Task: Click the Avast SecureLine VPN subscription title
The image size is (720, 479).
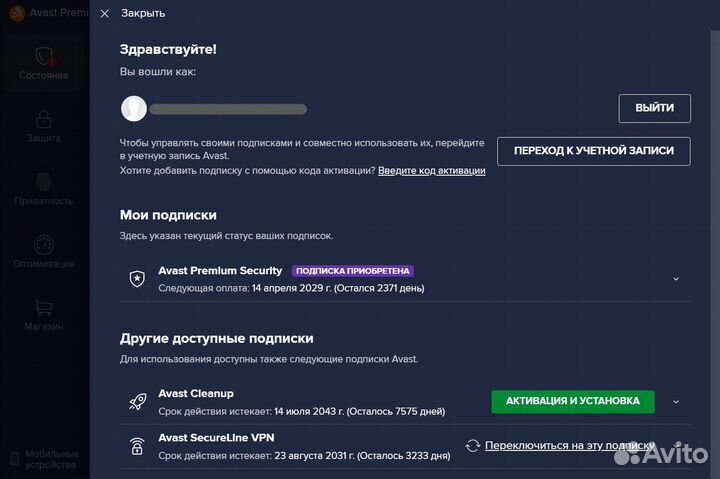Action: click(x=216, y=438)
